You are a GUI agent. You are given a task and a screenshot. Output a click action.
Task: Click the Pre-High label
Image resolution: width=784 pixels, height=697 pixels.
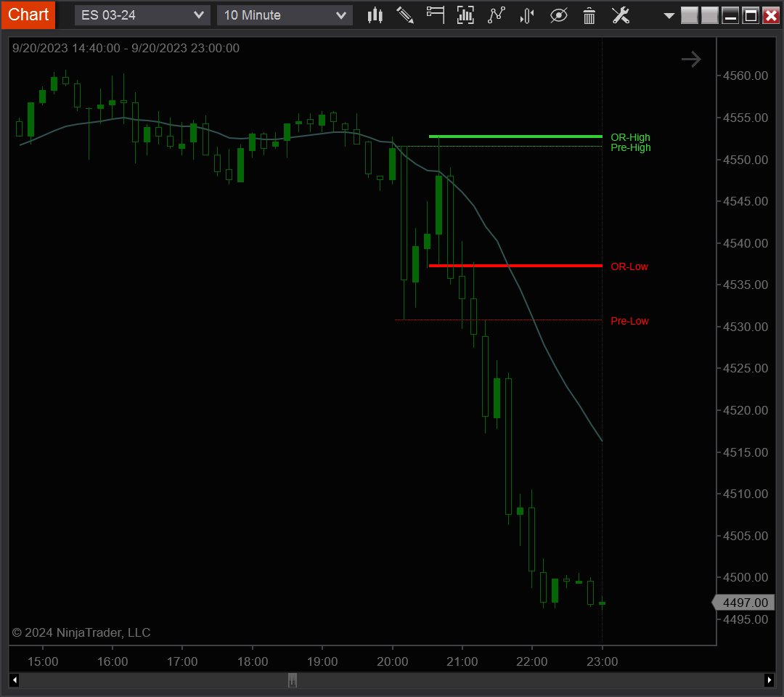pyautogui.click(x=631, y=147)
